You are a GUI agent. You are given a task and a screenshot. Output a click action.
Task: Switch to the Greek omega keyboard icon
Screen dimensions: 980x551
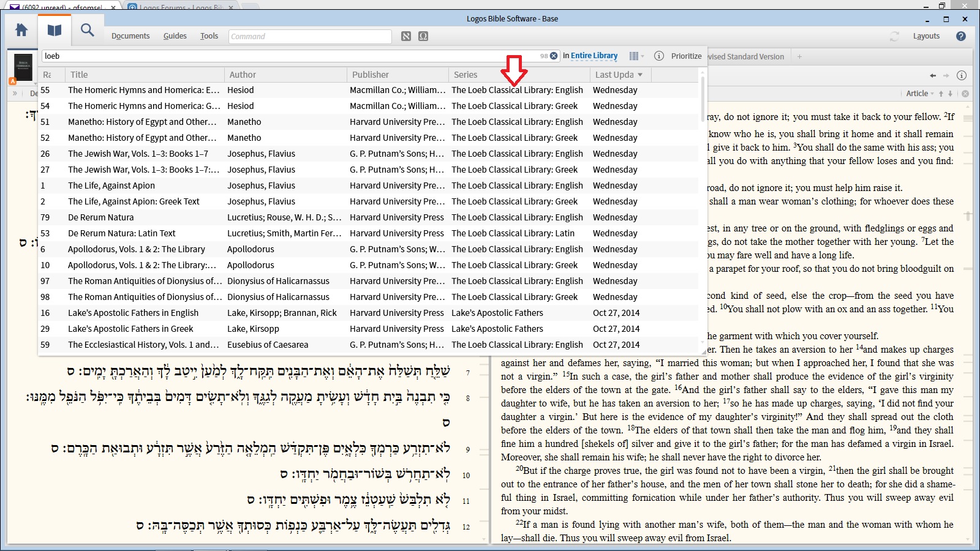(423, 36)
